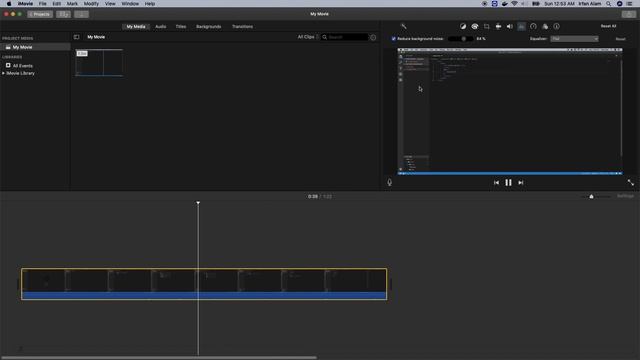Image resolution: width=640 pixels, height=360 pixels.
Task: Click the magic wand auto-enhance icon
Action: 404,27
